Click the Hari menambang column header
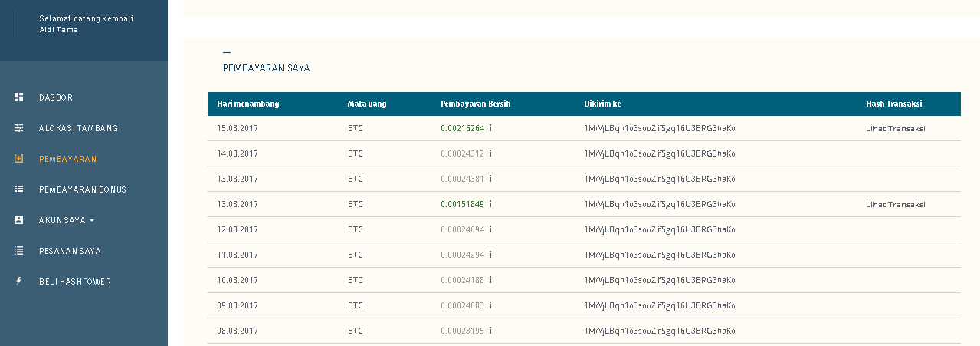 [x=247, y=104]
